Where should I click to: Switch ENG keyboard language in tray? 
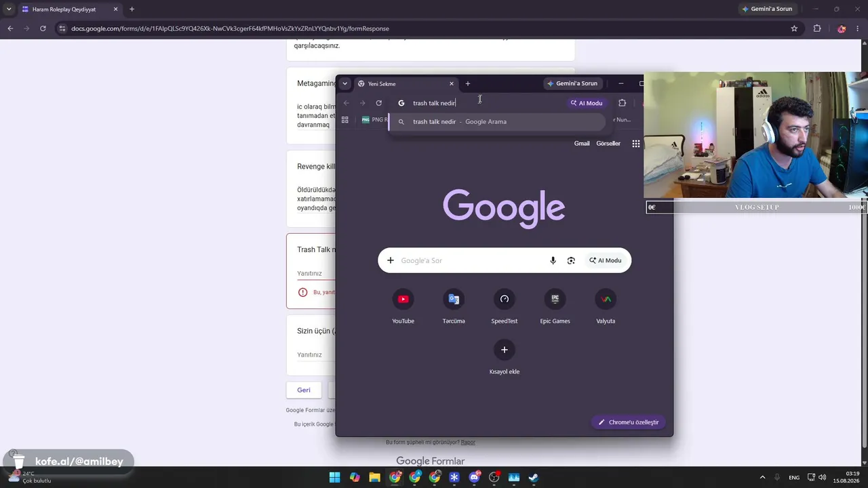click(794, 477)
